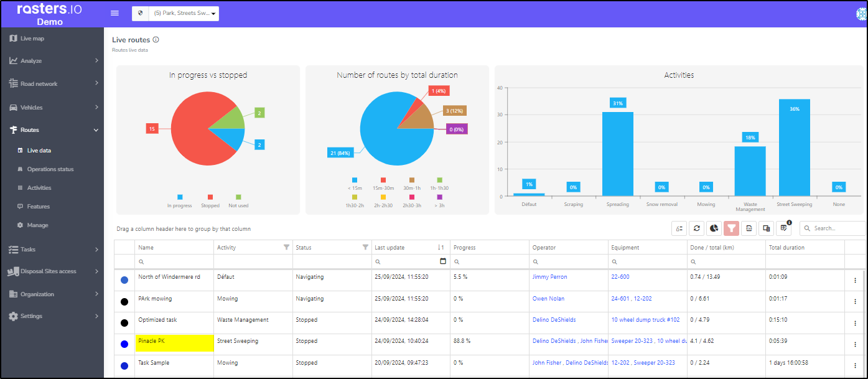Toggle the pie chart icon in the table toolbar
This screenshot has width=868, height=379.
pos(714,228)
